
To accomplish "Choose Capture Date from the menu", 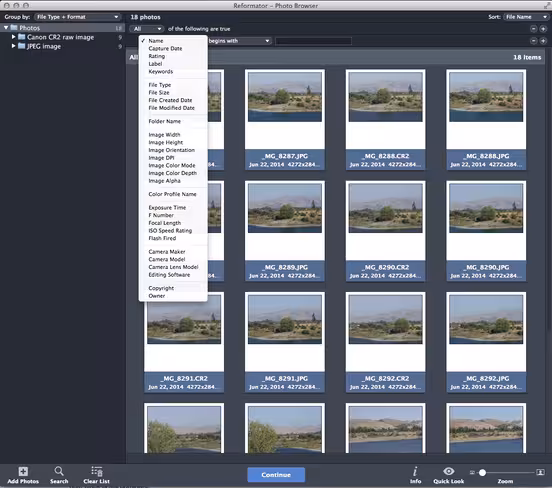I will [x=165, y=49].
